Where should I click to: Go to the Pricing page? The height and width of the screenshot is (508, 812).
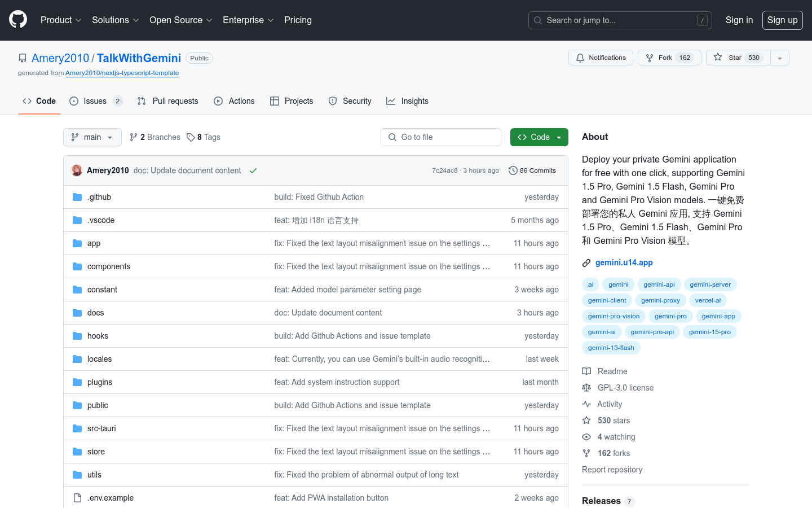click(x=298, y=20)
